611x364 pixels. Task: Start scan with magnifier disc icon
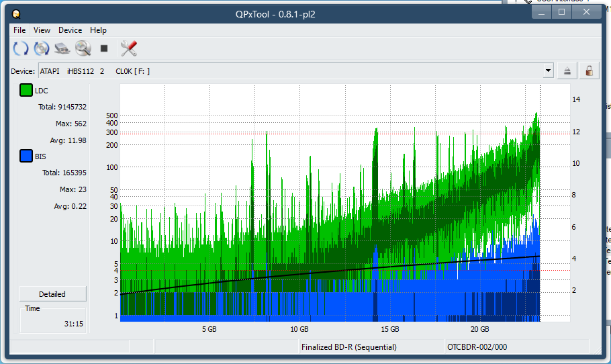pyautogui.click(x=83, y=48)
